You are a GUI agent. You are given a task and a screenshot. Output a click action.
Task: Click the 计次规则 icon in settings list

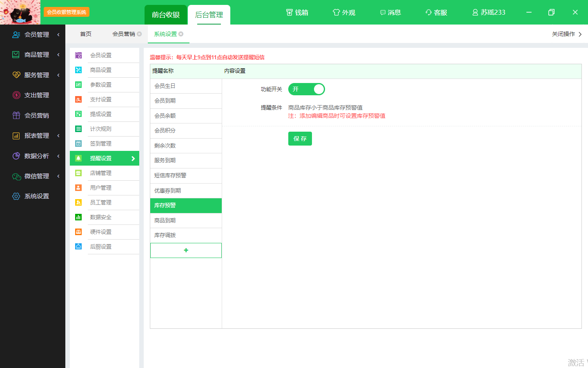pyautogui.click(x=78, y=129)
